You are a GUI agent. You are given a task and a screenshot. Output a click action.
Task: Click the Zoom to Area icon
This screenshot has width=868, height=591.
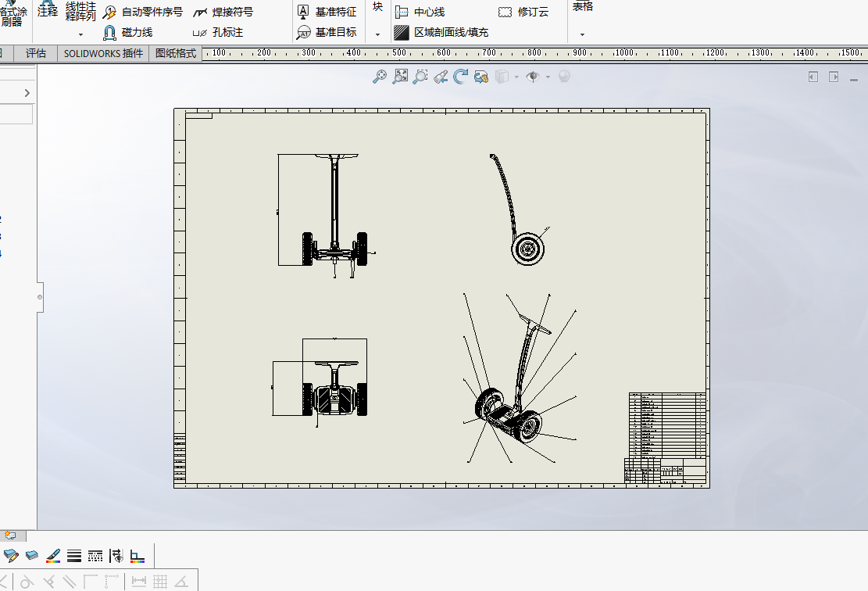[400, 77]
